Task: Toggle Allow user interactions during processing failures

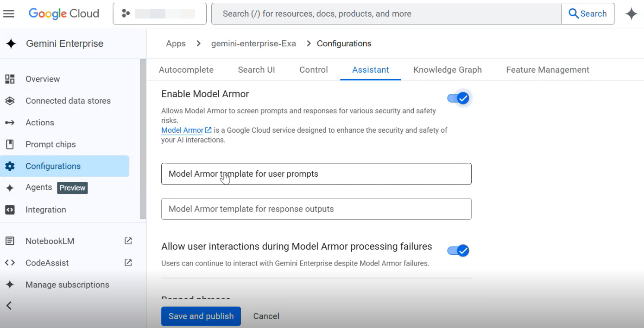Action: pyautogui.click(x=458, y=251)
